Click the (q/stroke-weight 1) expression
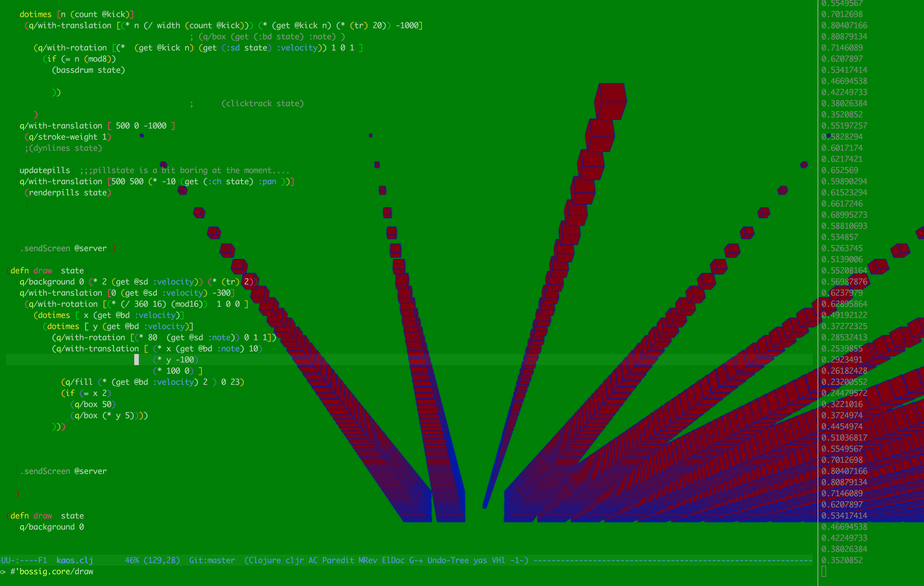Screen dimensions: 924x586 [x=68, y=137]
